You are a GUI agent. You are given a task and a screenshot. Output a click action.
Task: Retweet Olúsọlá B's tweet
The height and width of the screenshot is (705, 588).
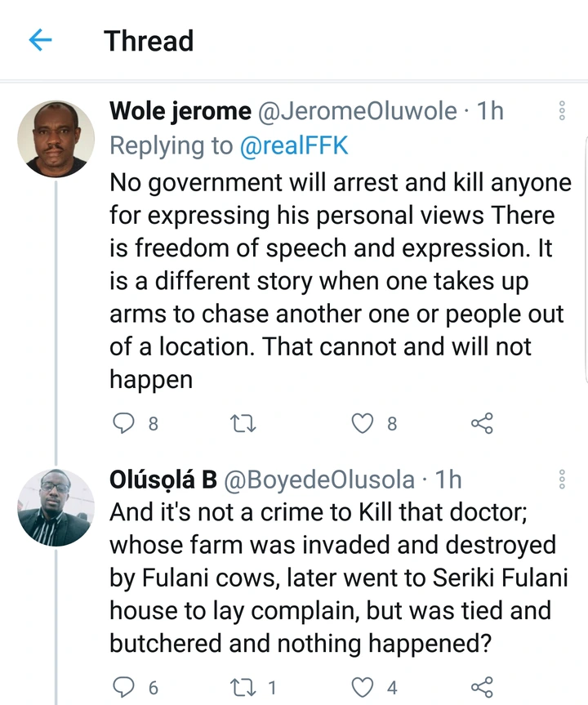(244, 688)
